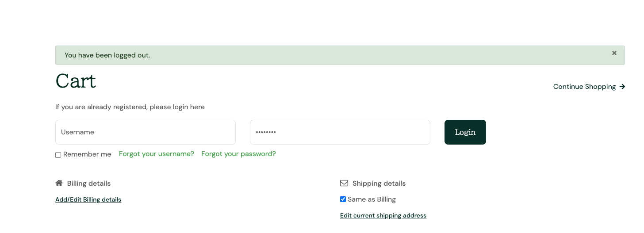Uncheck the Same as Billing checkbox

pos(343,199)
